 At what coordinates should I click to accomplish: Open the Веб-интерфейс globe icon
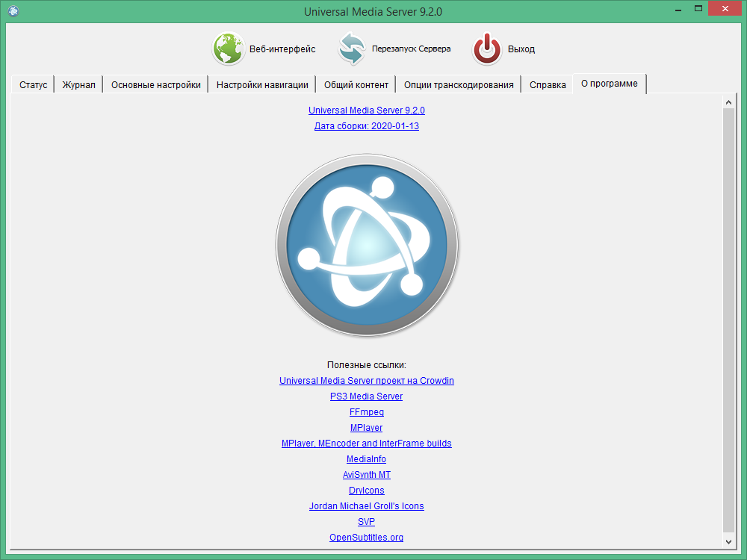click(x=229, y=49)
